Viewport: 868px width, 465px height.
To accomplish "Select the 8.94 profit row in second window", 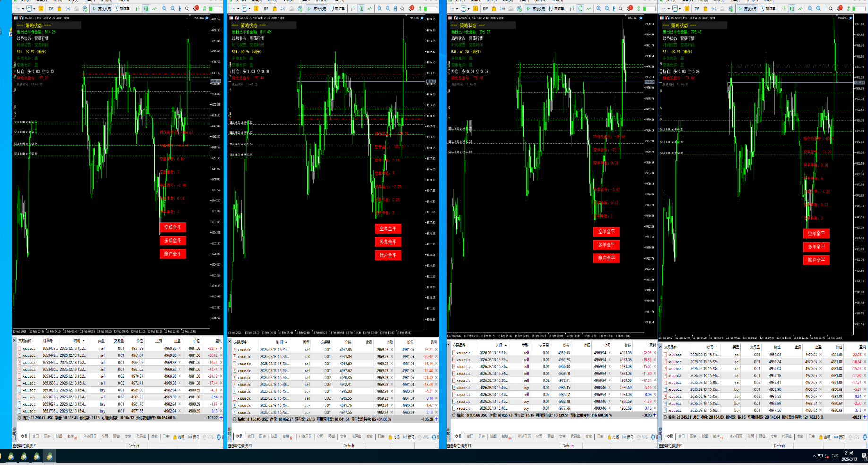I will 334,398.
